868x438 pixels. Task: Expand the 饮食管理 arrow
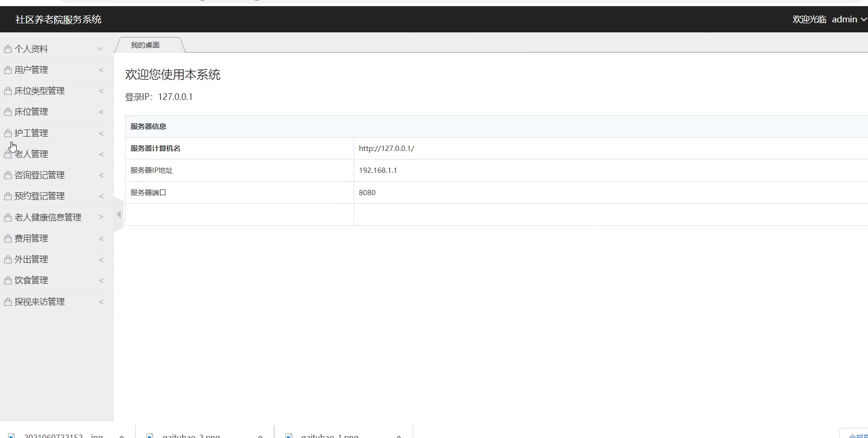[x=101, y=280]
